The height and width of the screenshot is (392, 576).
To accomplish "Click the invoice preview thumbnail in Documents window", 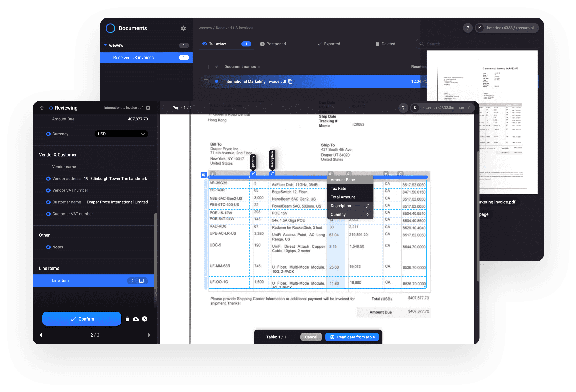I will tap(482, 122).
